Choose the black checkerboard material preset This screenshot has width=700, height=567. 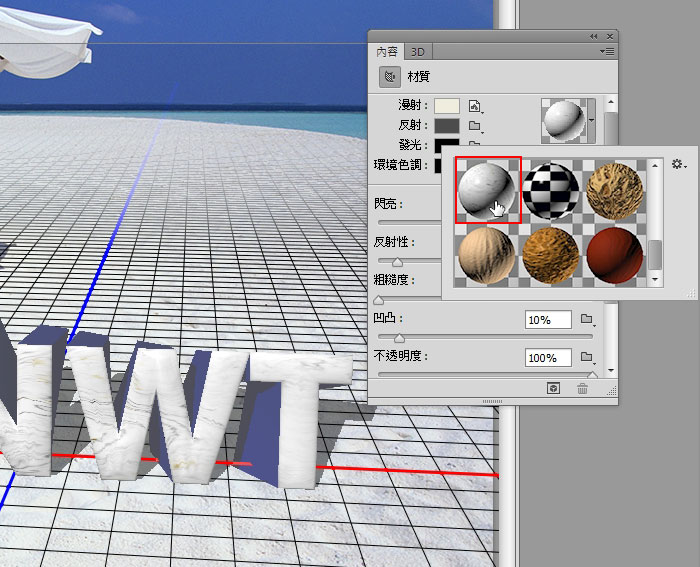(x=552, y=189)
